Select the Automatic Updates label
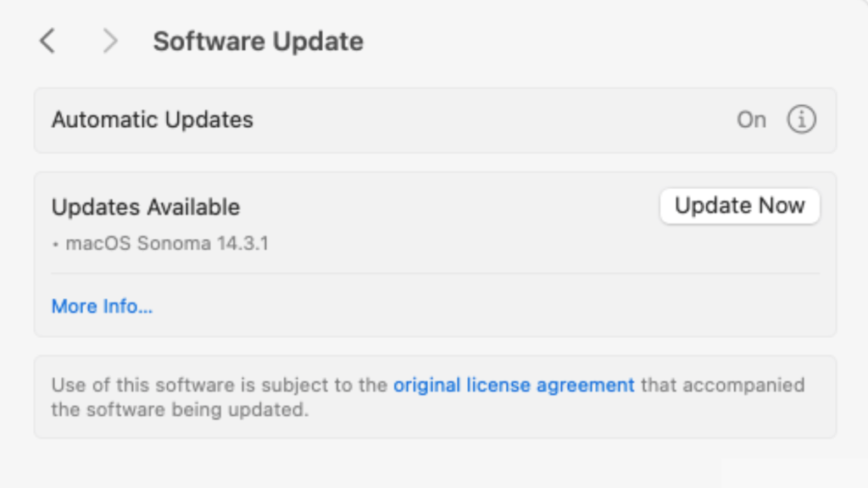Screen dimensions: 868x488 (x=153, y=119)
